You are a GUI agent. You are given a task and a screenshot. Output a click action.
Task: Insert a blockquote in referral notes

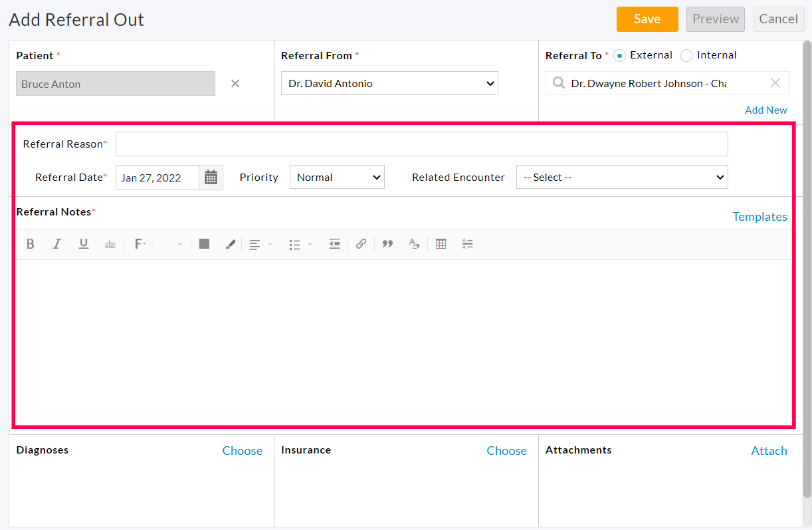pyautogui.click(x=387, y=243)
